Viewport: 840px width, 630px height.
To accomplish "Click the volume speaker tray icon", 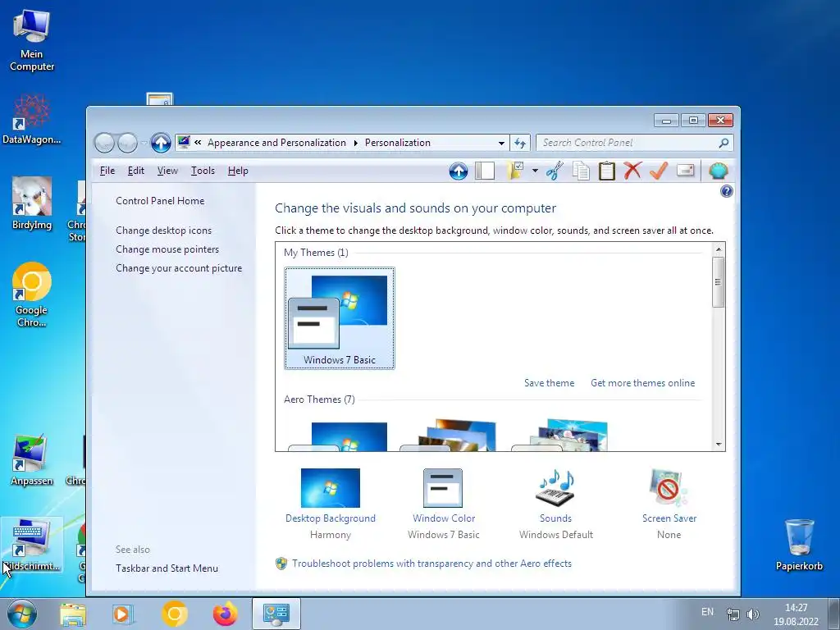I will (753, 614).
